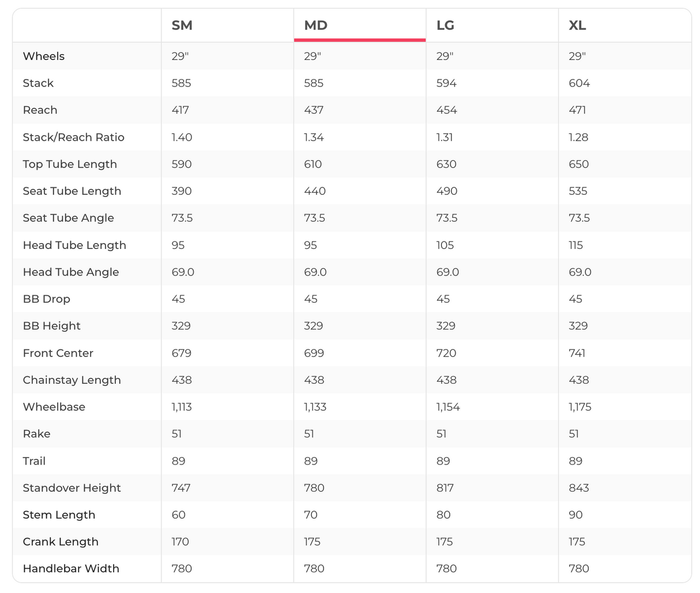The height and width of the screenshot is (593, 700).
Task: Select the Handlebar Width row label
Action: coord(71,569)
